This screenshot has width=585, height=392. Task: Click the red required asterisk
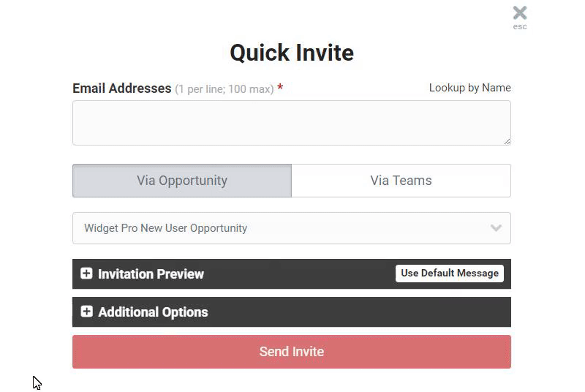click(x=280, y=88)
